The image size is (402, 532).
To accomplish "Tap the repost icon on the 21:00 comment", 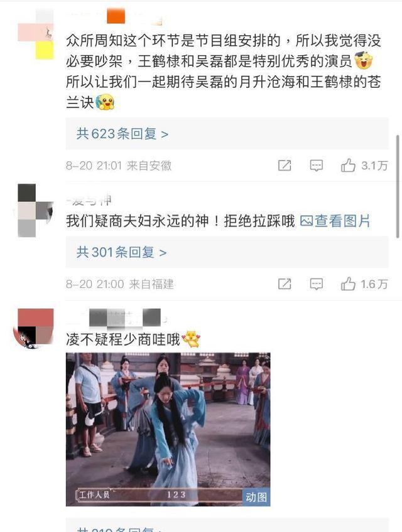I will (285, 284).
